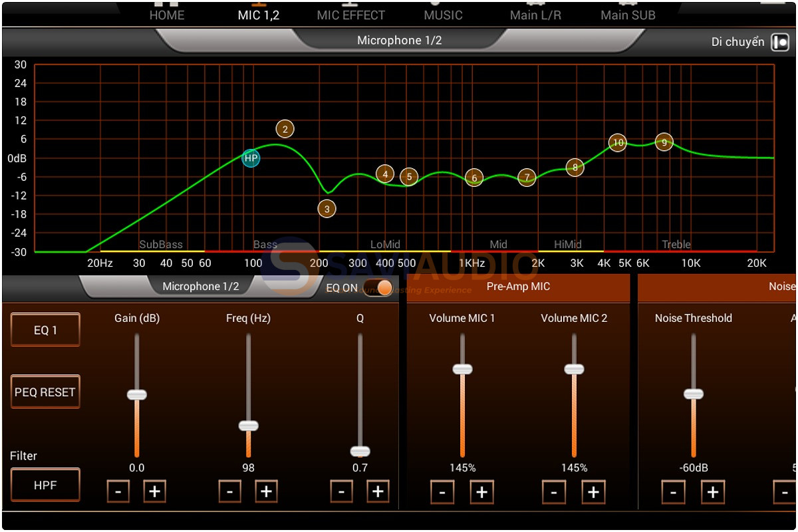Raise Volume MIC 2 with plus
The height and width of the screenshot is (532, 798).
[x=594, y=491]
